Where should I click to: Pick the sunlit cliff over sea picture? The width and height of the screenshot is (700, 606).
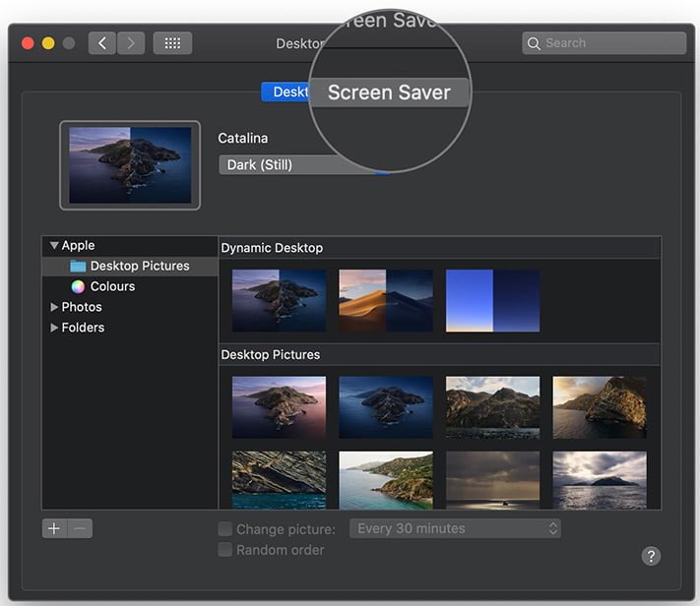600,407
